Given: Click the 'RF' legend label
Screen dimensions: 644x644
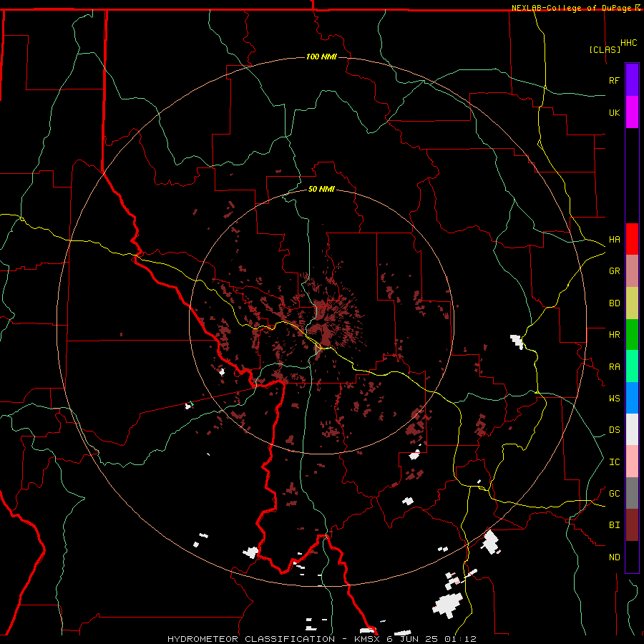Looking at the screenshot, I should [x=614, y=80].
